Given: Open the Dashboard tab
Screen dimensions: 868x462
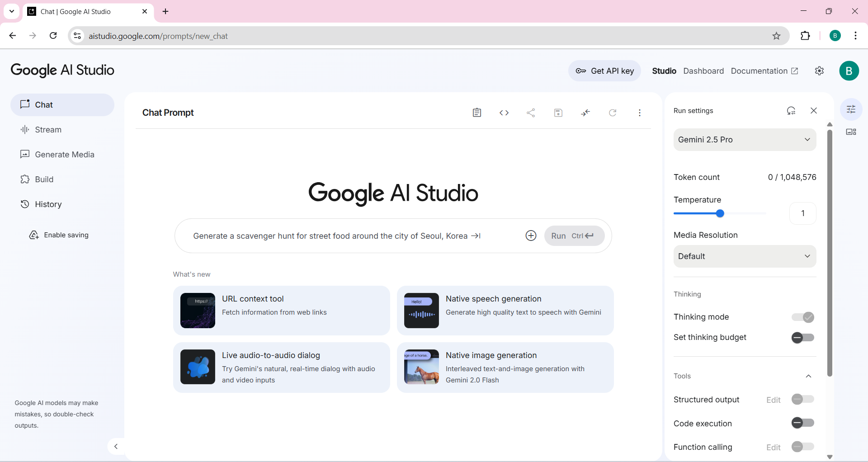Looking at the screenshot, I should coord(703,71).
